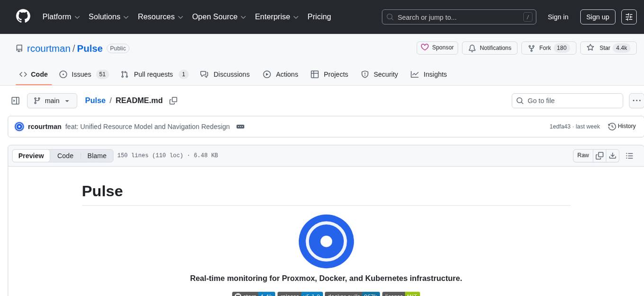The height and width of the screenshot is (296, 644).
Task: Click the Go to file search field
Action: [567, 100]
